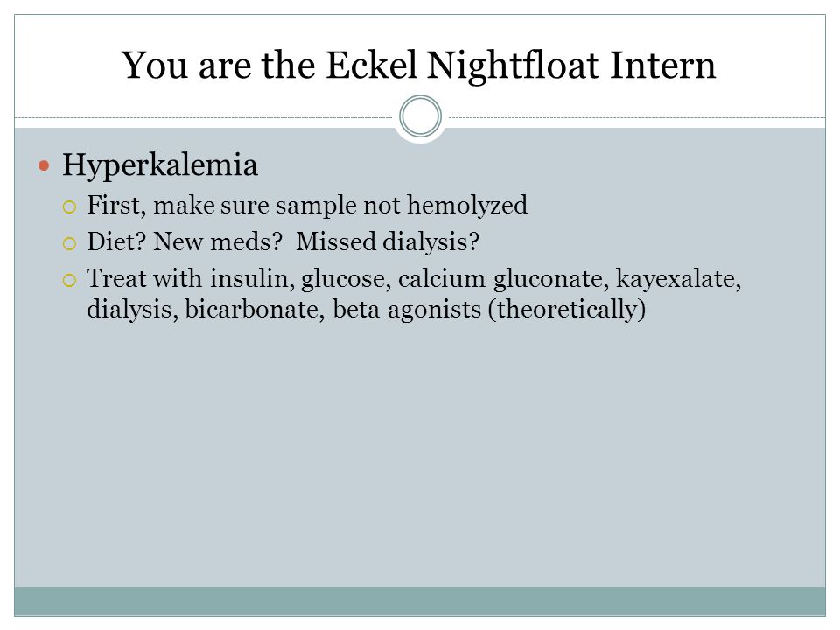Viewport: 840px width, 630px height.
Task: Select the 'Hyperkalemia' heading text
Action: [x=159, y=165]
